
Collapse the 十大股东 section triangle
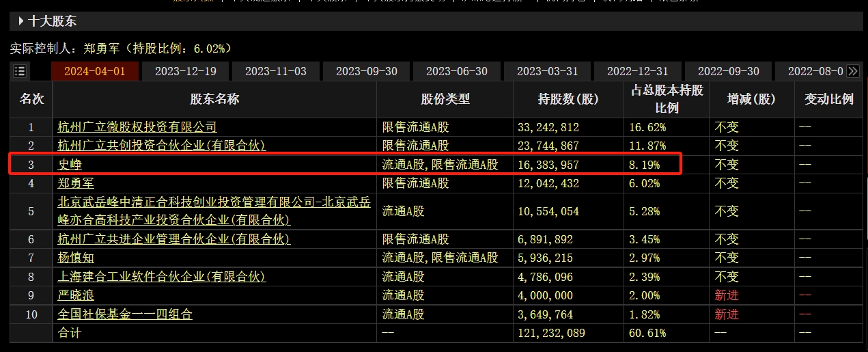coord(20,21)
